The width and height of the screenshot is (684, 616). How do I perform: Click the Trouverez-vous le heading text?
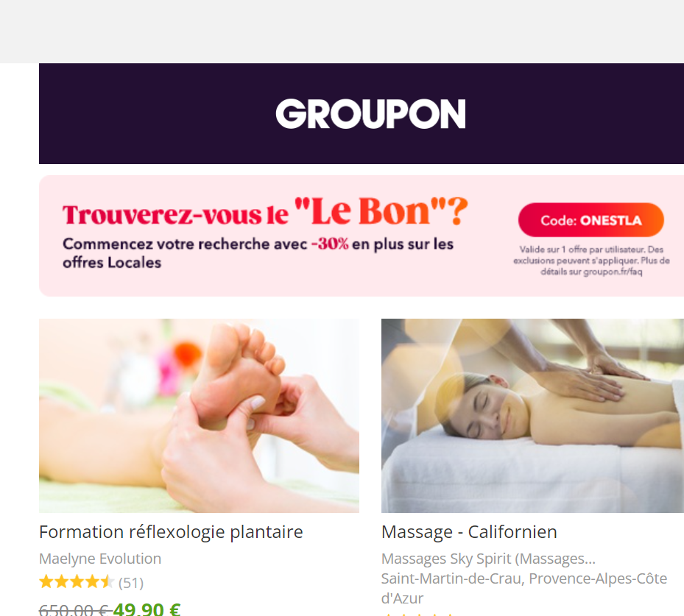[x=175, y=214]
